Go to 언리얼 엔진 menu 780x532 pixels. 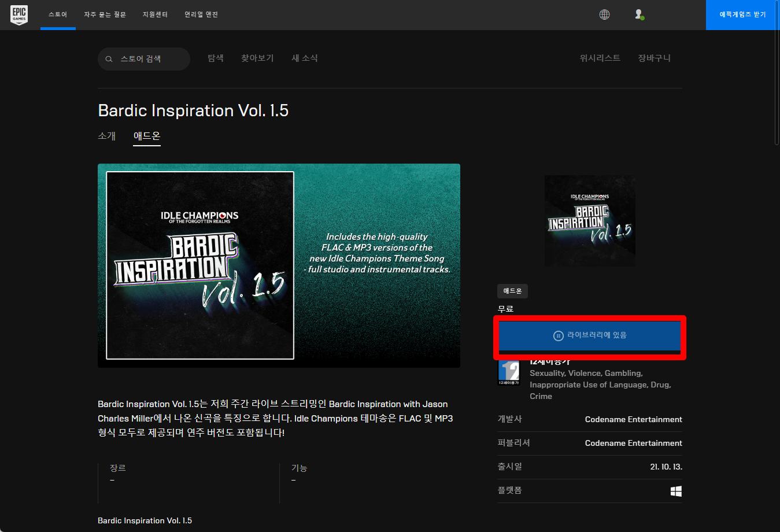[201, 14]
